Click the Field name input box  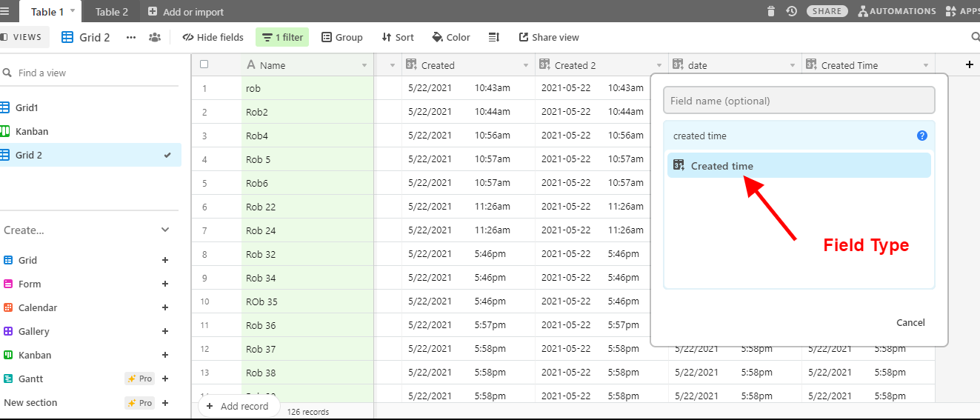pos(799,101)
